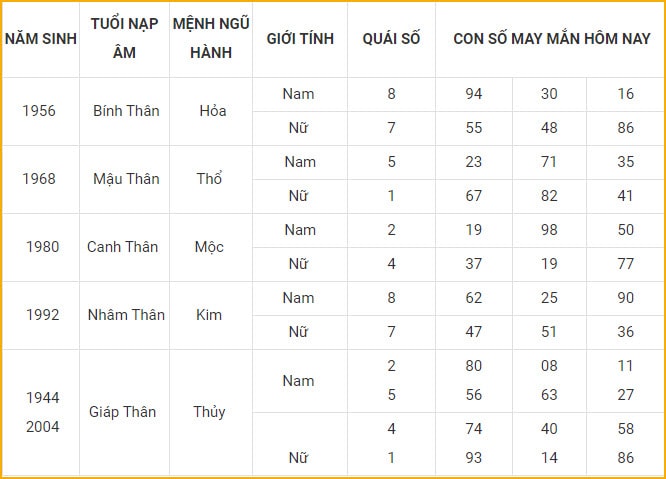Click the Thổ element cell
This screenshot has width=666, height=479.
point(209,179)
